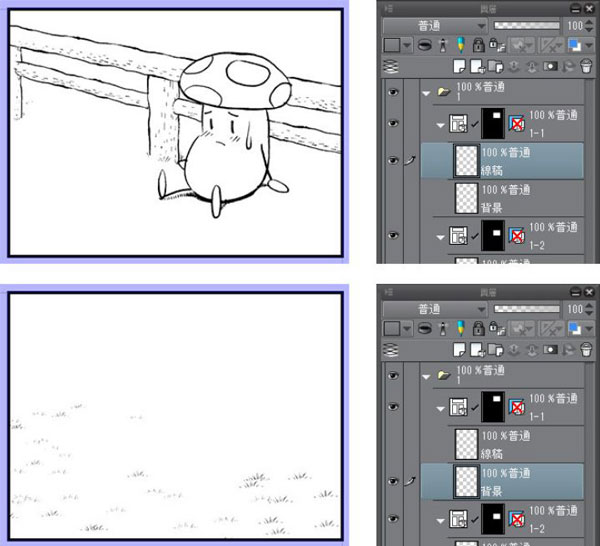600x546 pixels.
Task: Collapse folder 1 triangle in lower panel
Action: click(426, 376)
